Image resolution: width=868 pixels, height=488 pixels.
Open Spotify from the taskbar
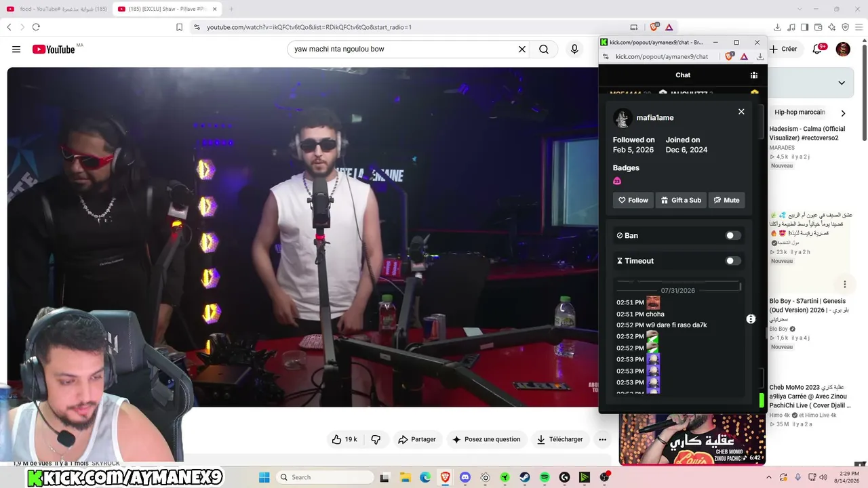tap(545, 477)
